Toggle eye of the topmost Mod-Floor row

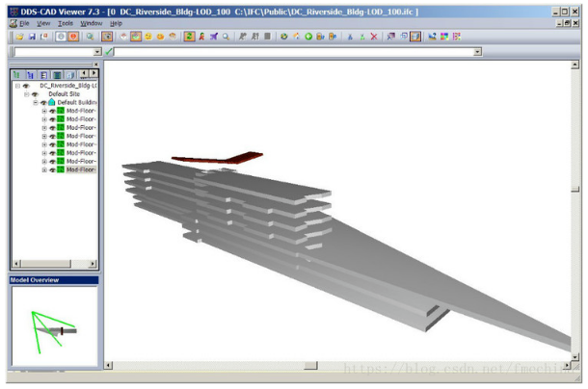tap(52, 111)
